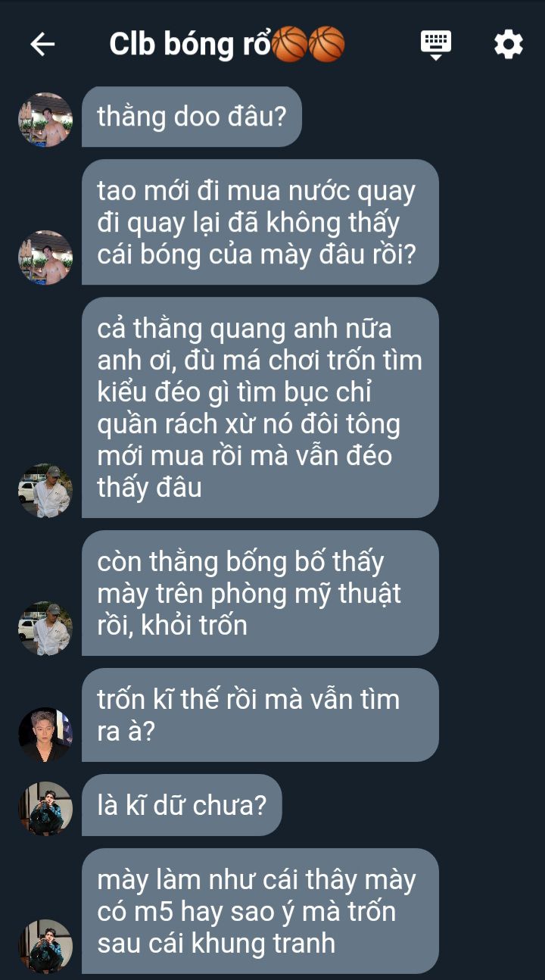Screen dimensions: 545x980
Task: Select the 'còn thằng bống bố thấy' bubble
Action: tap(260, 593)
